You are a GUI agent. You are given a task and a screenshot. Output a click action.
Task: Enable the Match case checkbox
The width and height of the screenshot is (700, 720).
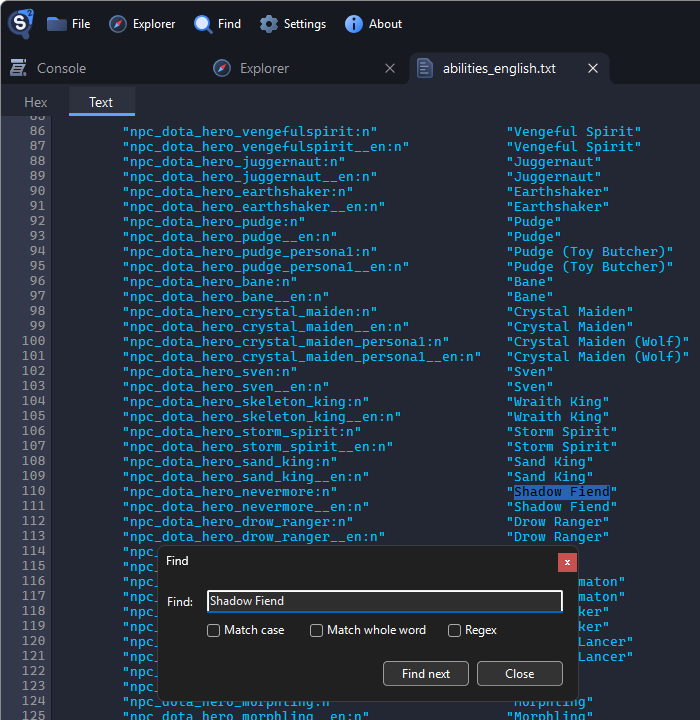pyautogui.click(x=214, y=630)
